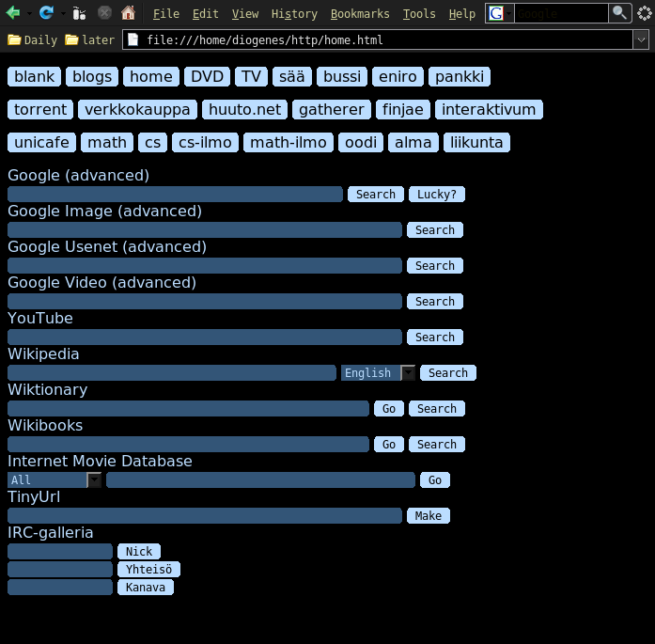
Task: Click the activity throbber icon
Action: coord(645,13)
